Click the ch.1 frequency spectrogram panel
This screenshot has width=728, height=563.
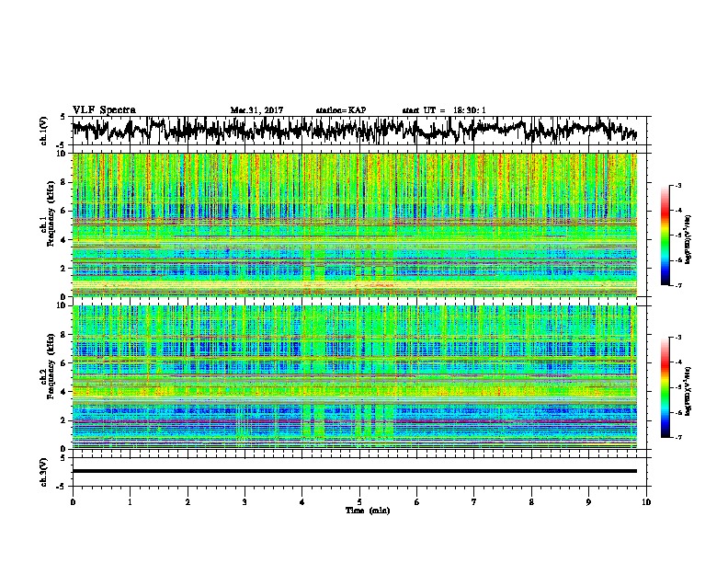354,224
